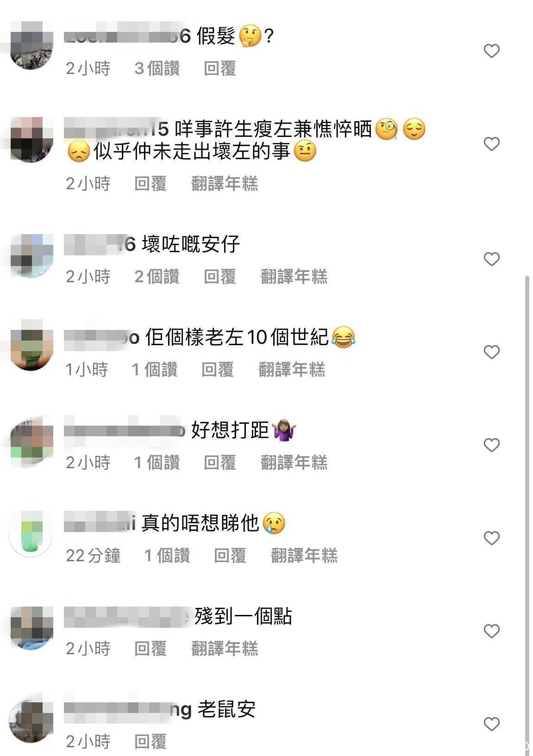Open avatar of 真的唔想睇他 commenter
Viewport: 533px width, 756px height.
point(31,534)
